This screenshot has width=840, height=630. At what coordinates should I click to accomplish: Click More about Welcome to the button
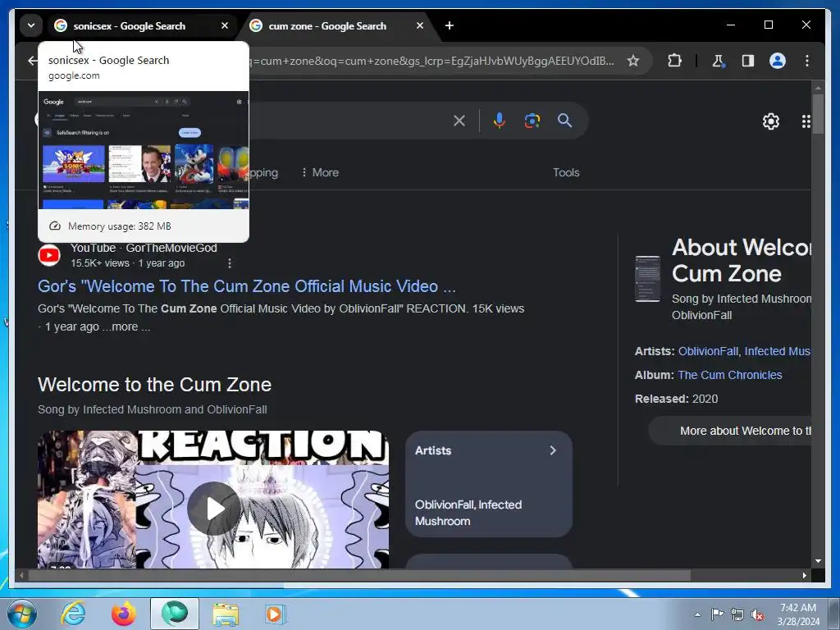pos(730,431)
